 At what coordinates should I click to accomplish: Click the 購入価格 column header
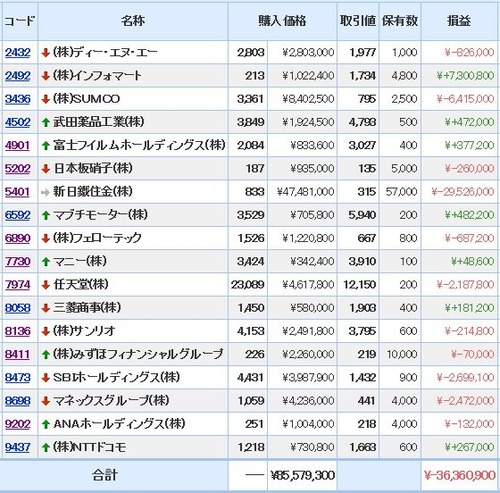282,21
